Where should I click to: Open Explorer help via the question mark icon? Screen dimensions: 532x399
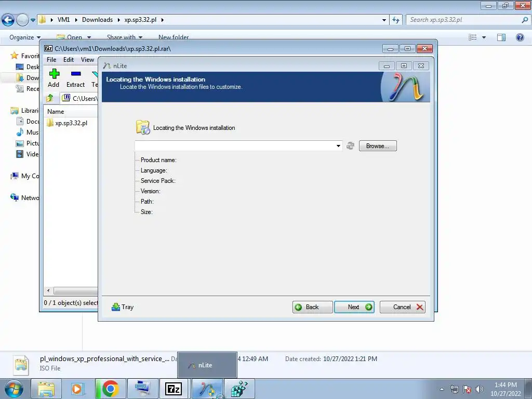click(x=520, y=37)
